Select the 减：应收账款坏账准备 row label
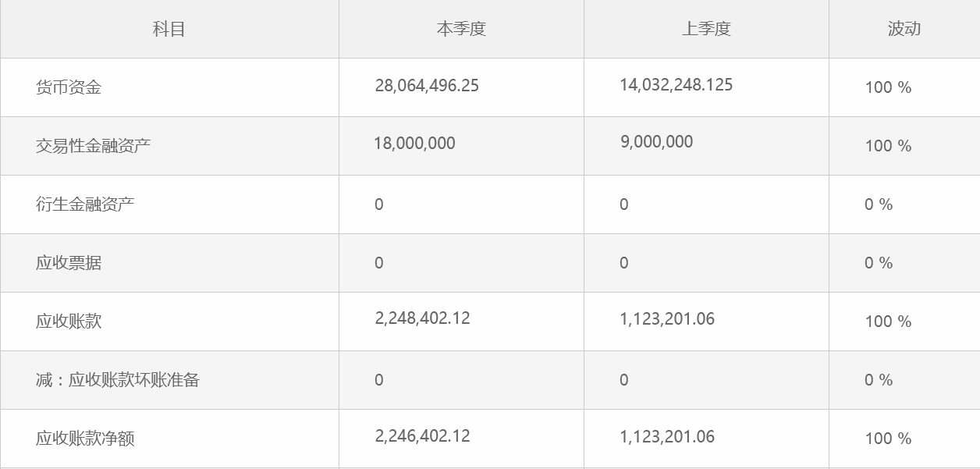Screen dimensions: 980x469 [x=118, y=380]
